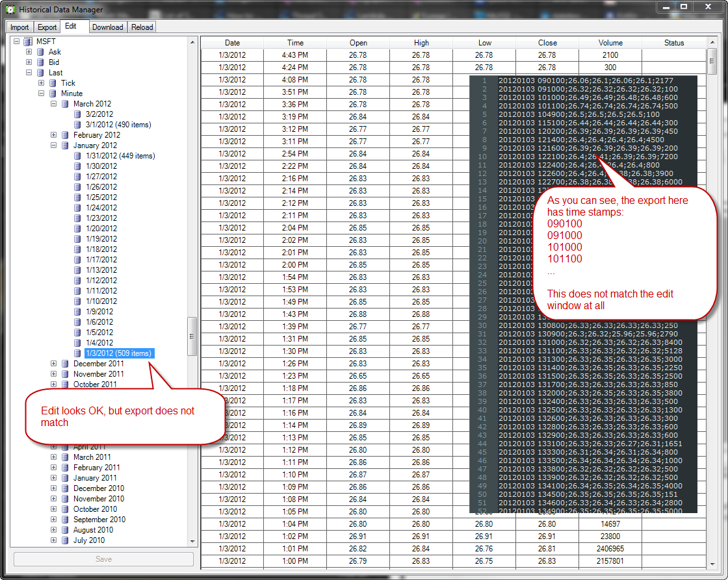The width and height of the screenshot is (728, 580).
Task: Click the Minute node database icon
Action: click(x=53, y=94)
